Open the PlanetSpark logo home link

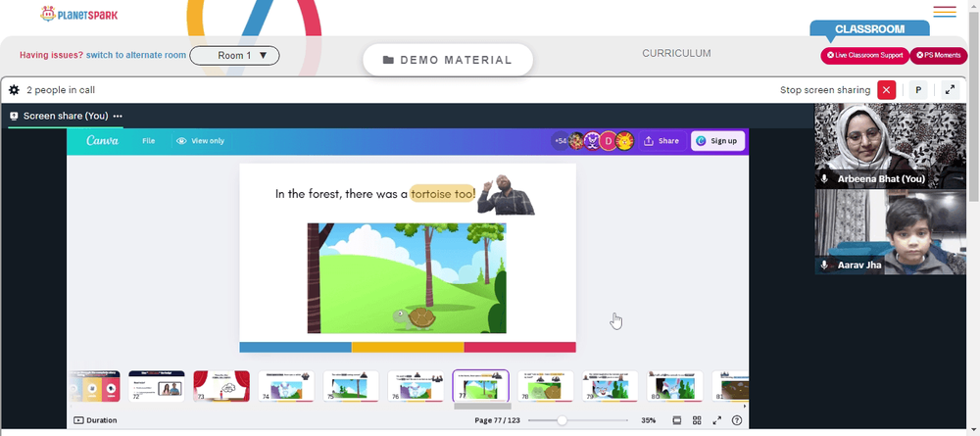coord(78,14)
